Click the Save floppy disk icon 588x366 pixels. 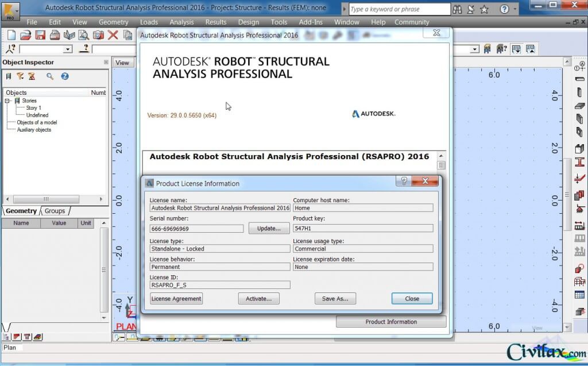click(40, 35)
